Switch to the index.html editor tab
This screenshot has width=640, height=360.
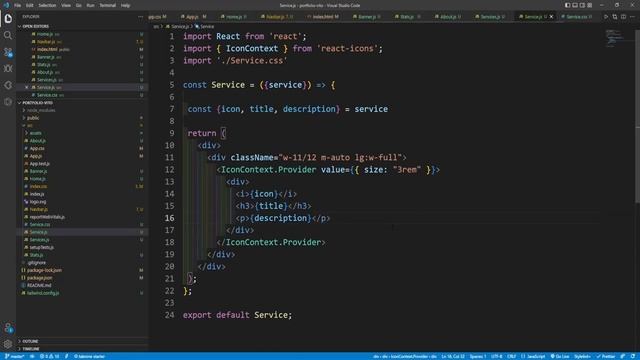(323, 17)
